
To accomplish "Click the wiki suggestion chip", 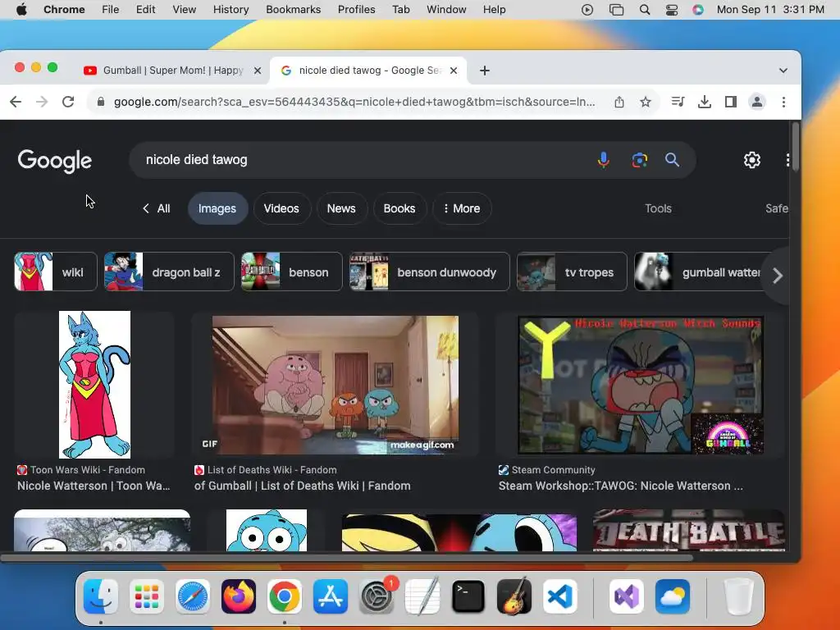I will [x=56, y=272].
